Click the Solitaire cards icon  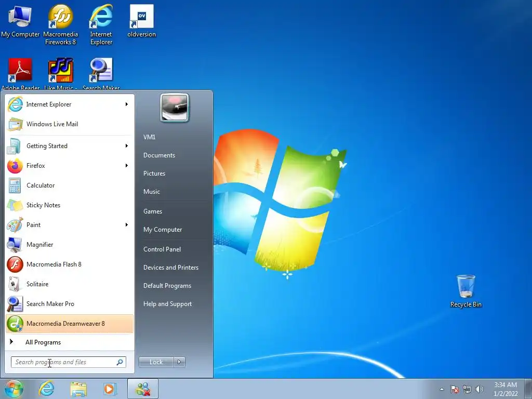(14, 284)
